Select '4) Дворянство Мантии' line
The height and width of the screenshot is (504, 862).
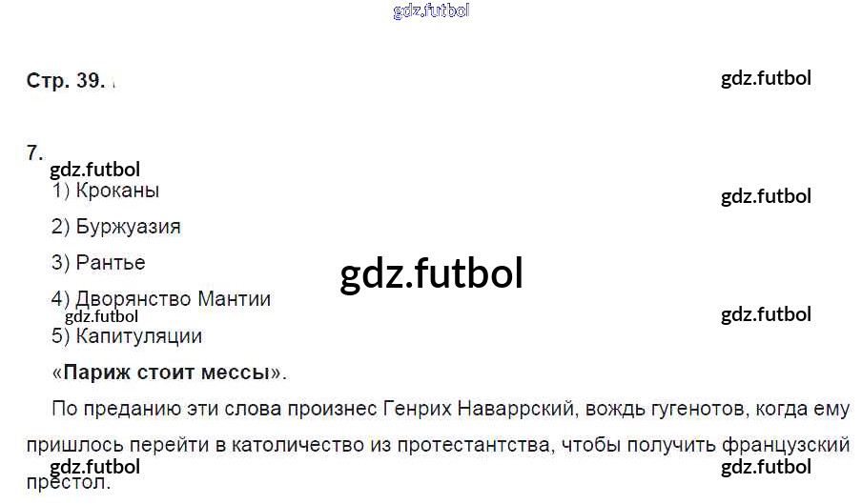161,299
